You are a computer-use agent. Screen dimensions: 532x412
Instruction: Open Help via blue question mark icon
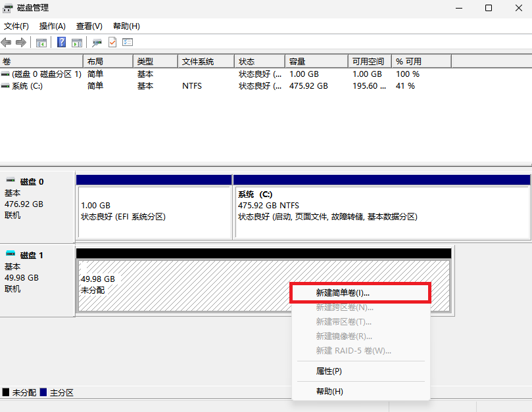[x=61, y=43]
